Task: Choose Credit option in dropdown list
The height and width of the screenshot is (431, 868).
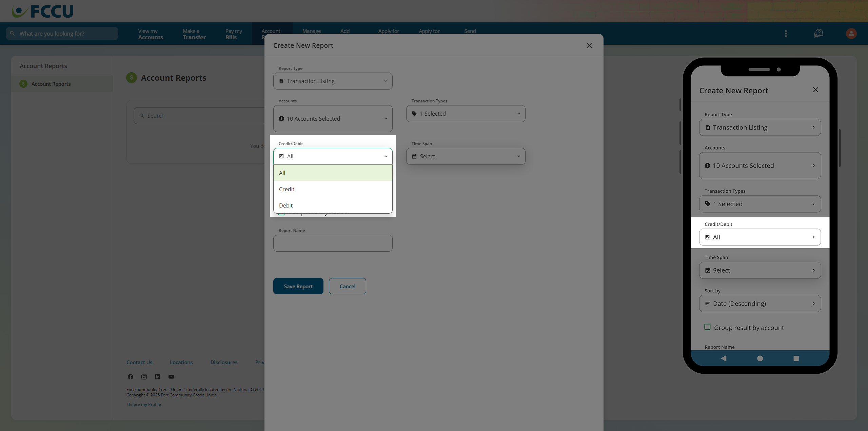Action: pyautogui.click(x=333, y=189)
